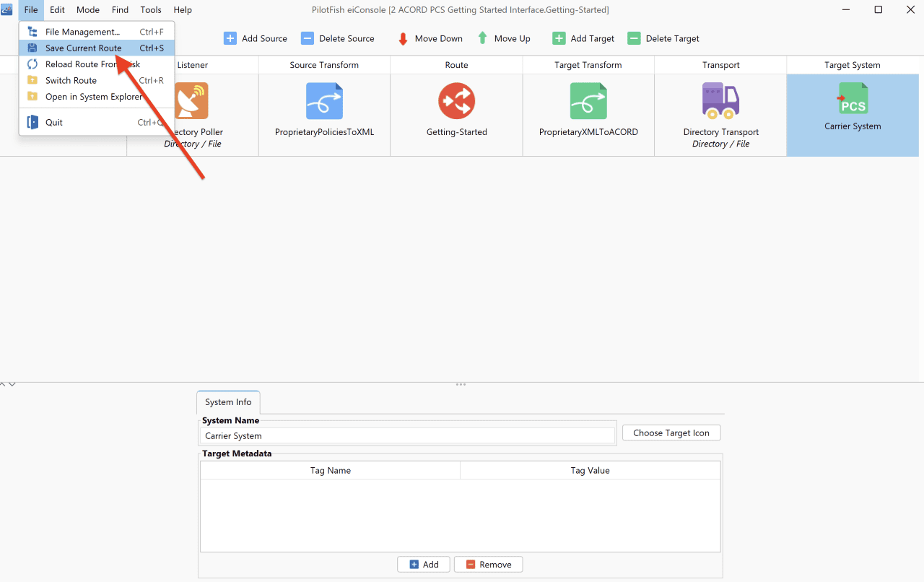Image resolution: width=924 pixels, height=582 pixels.
Task: Collapse lower panel with the down arrow
Action: [x=12, y=384]
